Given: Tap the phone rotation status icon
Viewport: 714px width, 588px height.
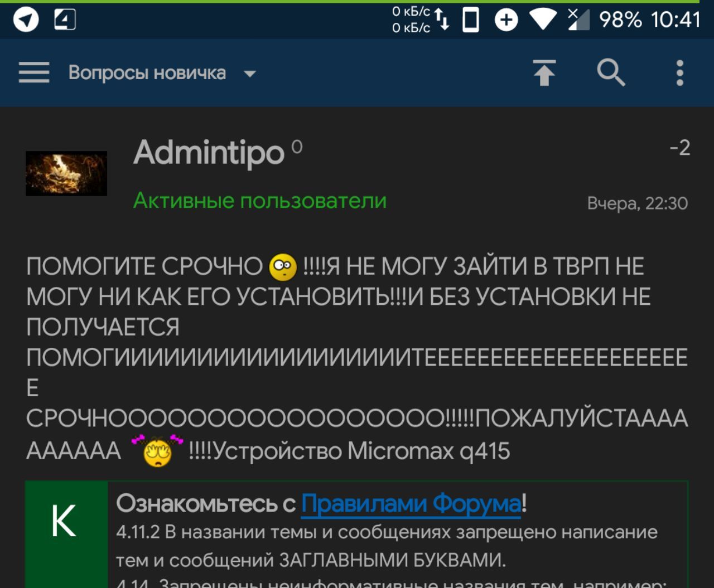Looking at the screenshot, I should (471, 21).
